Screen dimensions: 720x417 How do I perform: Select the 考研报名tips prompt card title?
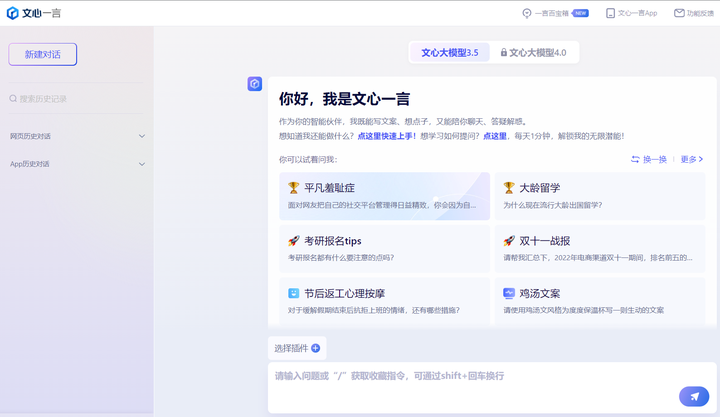click(x=332, y=241)
